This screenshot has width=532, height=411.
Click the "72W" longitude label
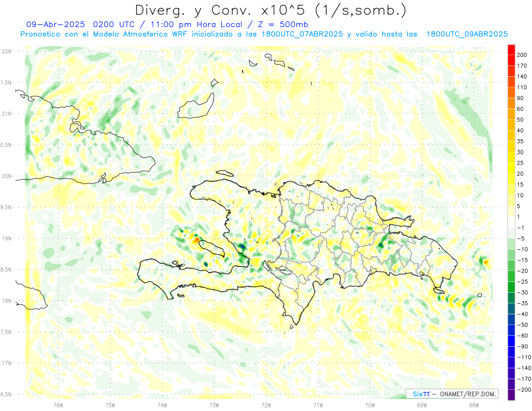pyautogui.click(x=266, y=405)
